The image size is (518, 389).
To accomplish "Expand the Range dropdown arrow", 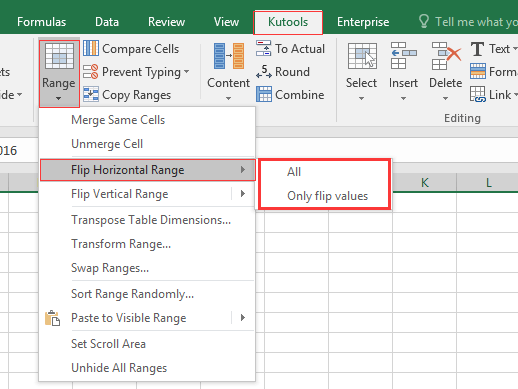I will pyautogui.click(x=58, y=98).
